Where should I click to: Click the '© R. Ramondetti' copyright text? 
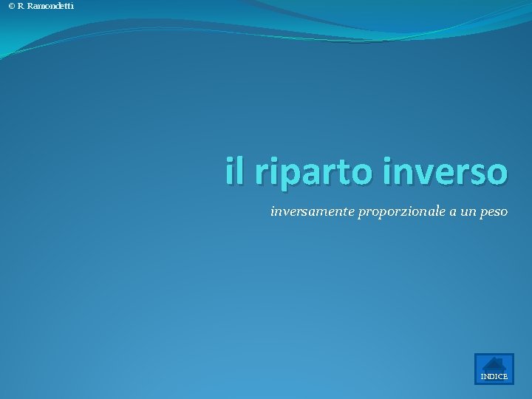41,6
